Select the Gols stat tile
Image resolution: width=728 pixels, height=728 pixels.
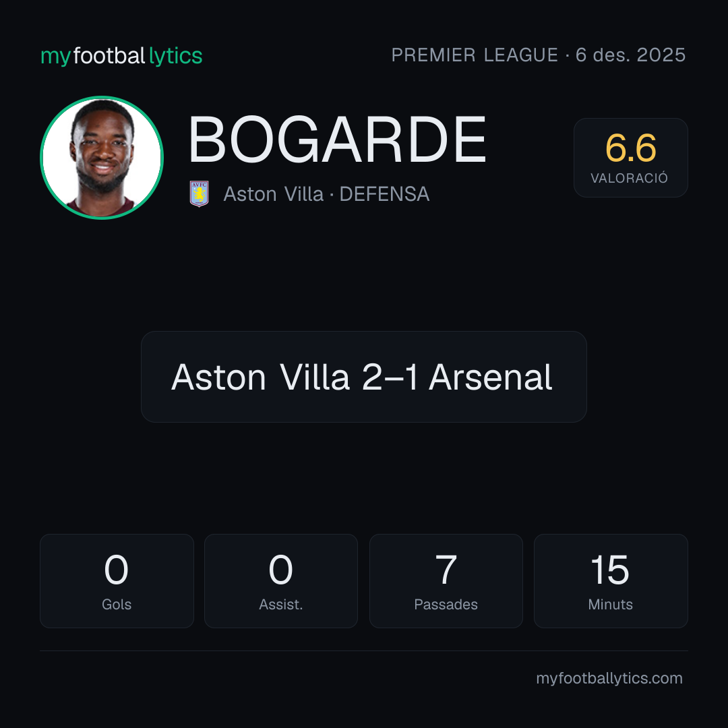117,581
